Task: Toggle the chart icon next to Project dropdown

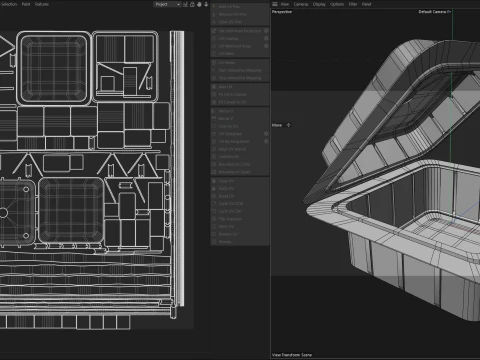Action: click(x=185, y=4)
